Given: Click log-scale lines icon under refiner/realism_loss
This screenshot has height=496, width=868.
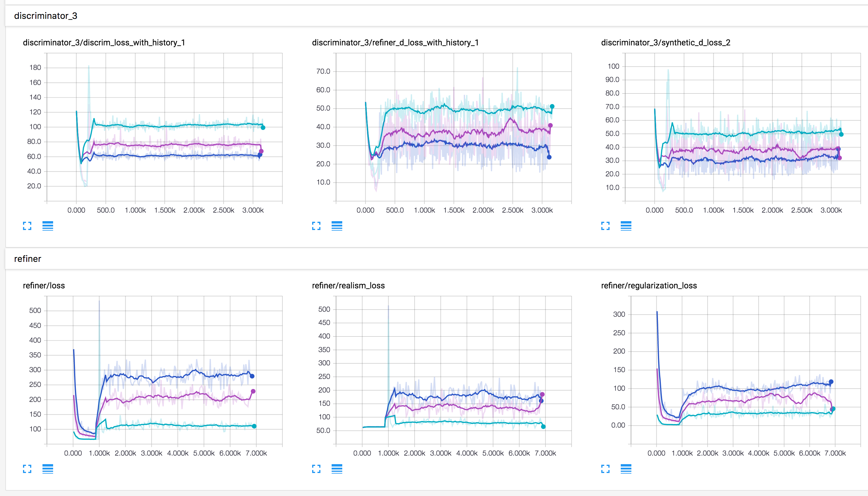Looking at the screenshot, I should pyautogui.click(x=337, y=469).
